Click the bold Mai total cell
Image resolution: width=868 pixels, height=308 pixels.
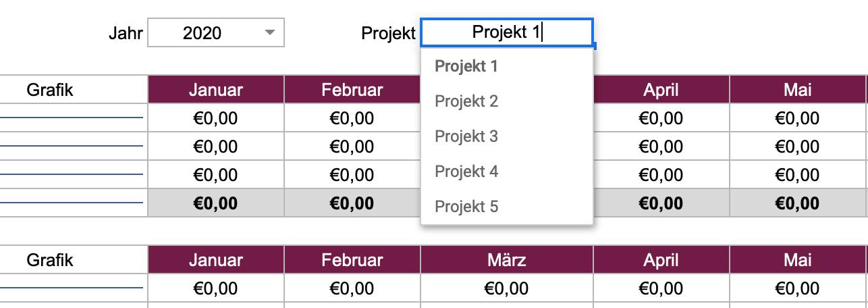click(x=797, y=203)
